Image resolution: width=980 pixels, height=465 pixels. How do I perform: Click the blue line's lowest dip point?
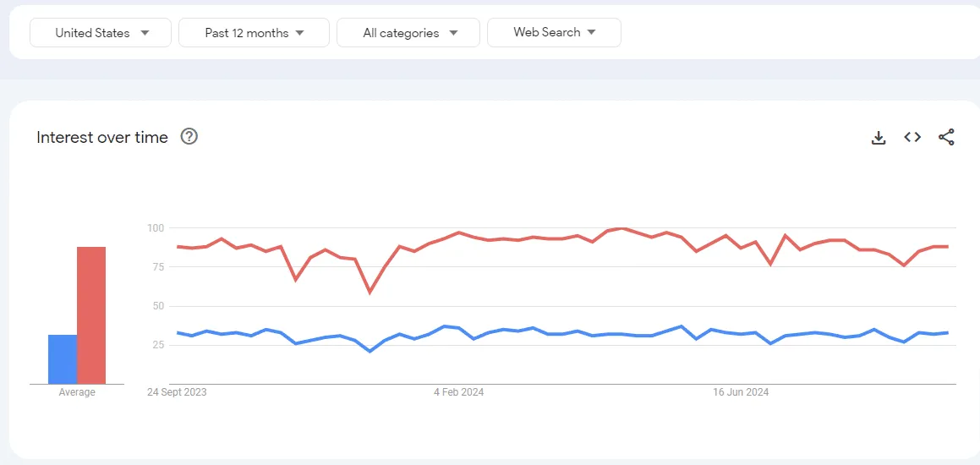click(370, 351)
